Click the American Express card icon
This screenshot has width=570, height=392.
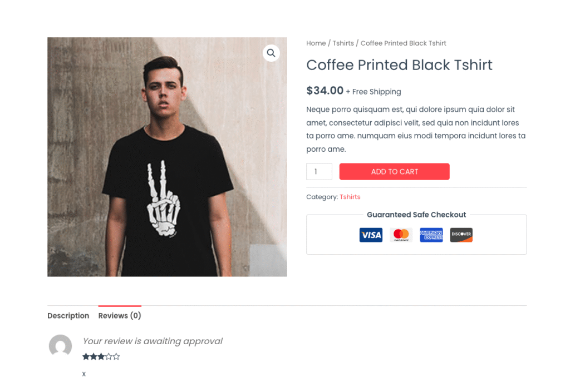pyautogui.click(x=431, y=235)
